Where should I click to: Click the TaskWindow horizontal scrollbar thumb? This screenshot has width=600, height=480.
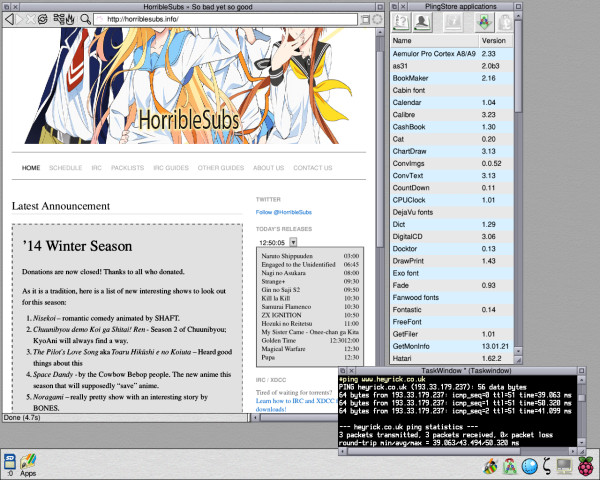434,452
